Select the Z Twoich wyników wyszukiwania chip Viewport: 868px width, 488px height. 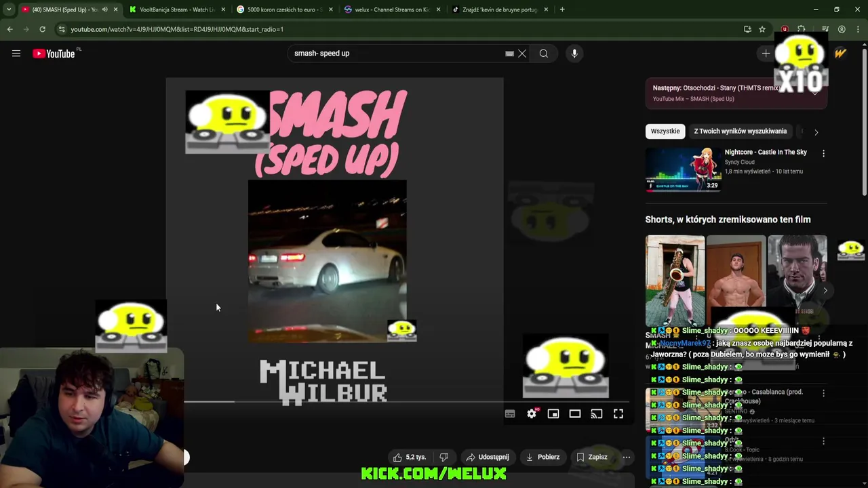pos(741,131)
